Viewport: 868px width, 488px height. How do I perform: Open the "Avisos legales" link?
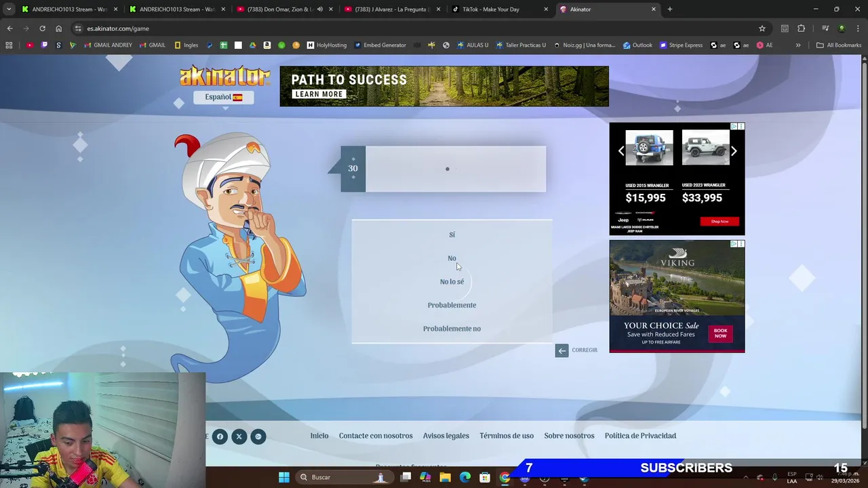446,436
